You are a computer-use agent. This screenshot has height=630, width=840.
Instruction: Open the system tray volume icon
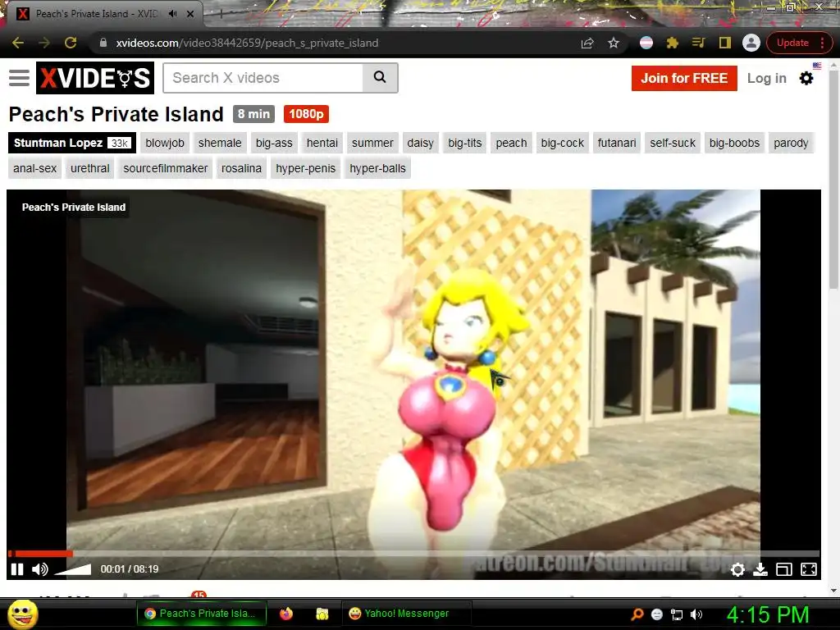(696, 614)
